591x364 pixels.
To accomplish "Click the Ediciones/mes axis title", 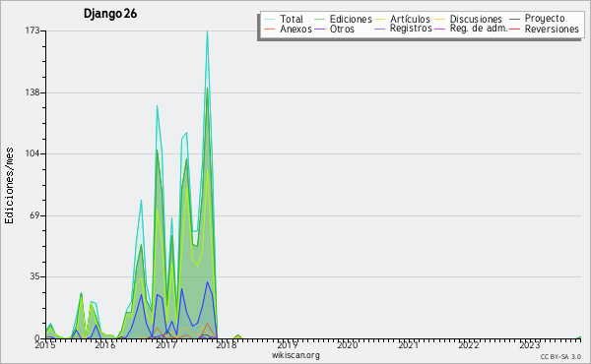I will 9,186.
